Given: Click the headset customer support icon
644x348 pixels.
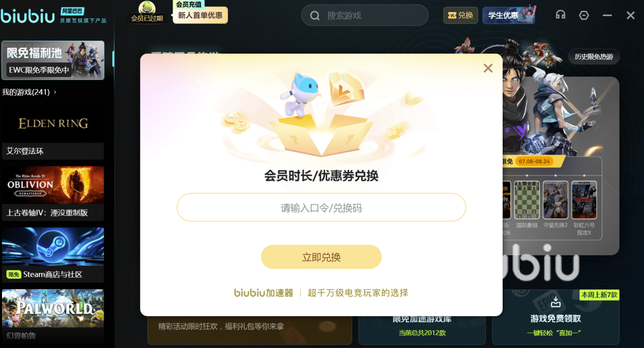Looking at the screenshot, I should [x=560, y=15].
